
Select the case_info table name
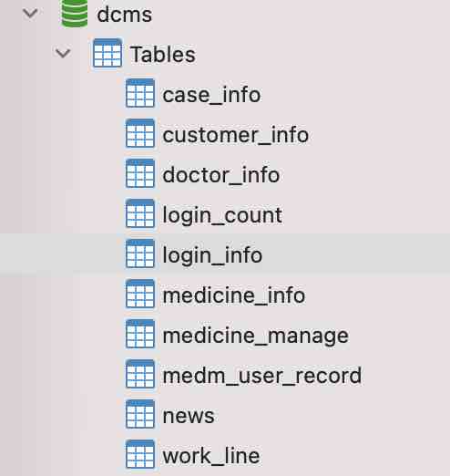pyautogui.click(x=211, y=95)
